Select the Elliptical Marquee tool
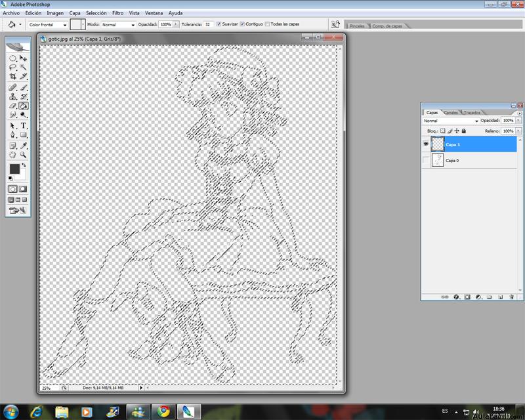Image resolution: width=525 pixels, height=420 pixels. (x=12, y=58)
